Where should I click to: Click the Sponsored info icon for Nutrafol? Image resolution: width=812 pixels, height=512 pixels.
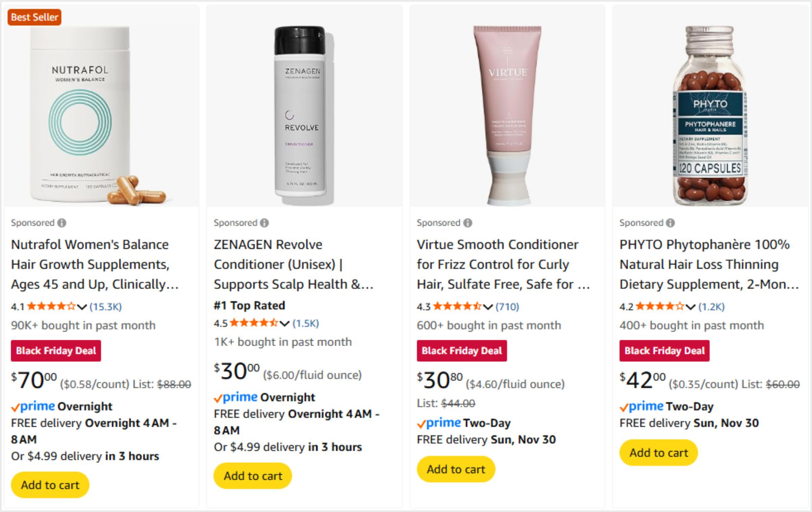coord(62,223)
